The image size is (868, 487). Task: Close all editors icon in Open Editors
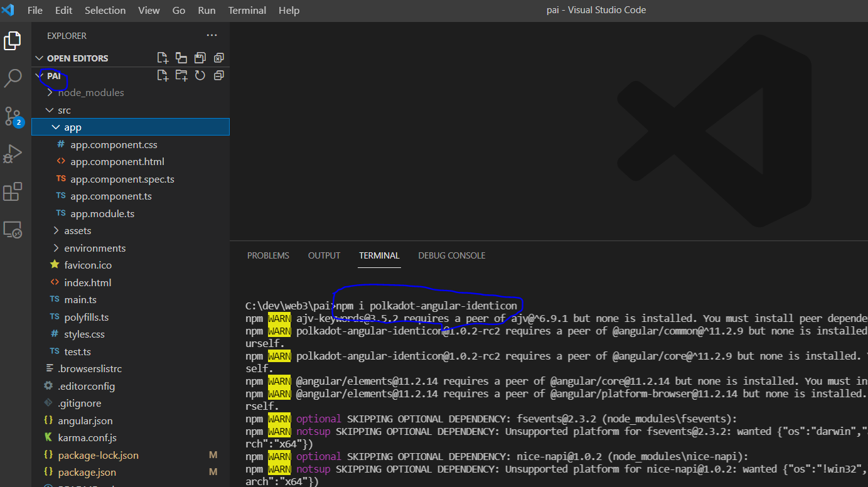pos(218,58)
